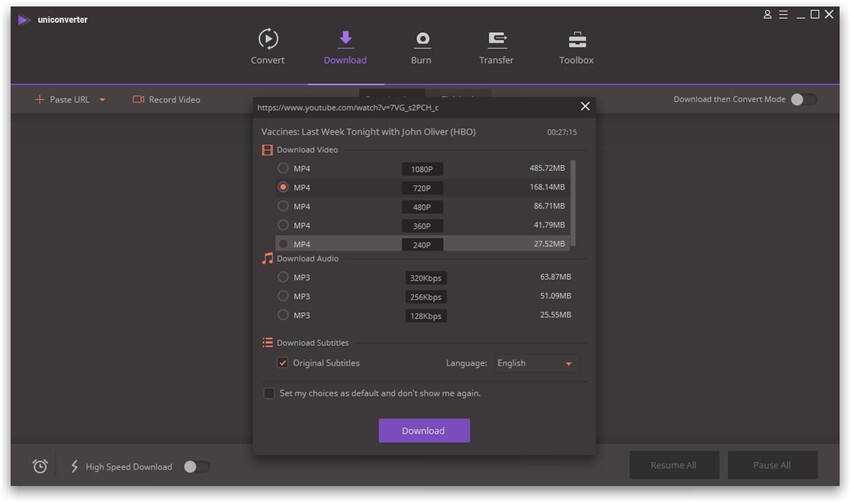Open the Transfer module
Image resolution: width=850 pixels, height=502 pixels.
click(496, 39)
